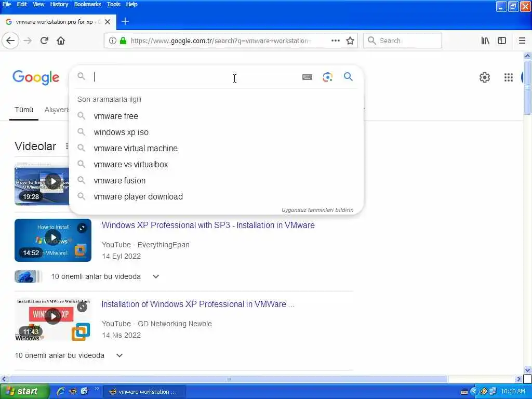Open the History menu
The image size is (532, 399).
[59, 4]
